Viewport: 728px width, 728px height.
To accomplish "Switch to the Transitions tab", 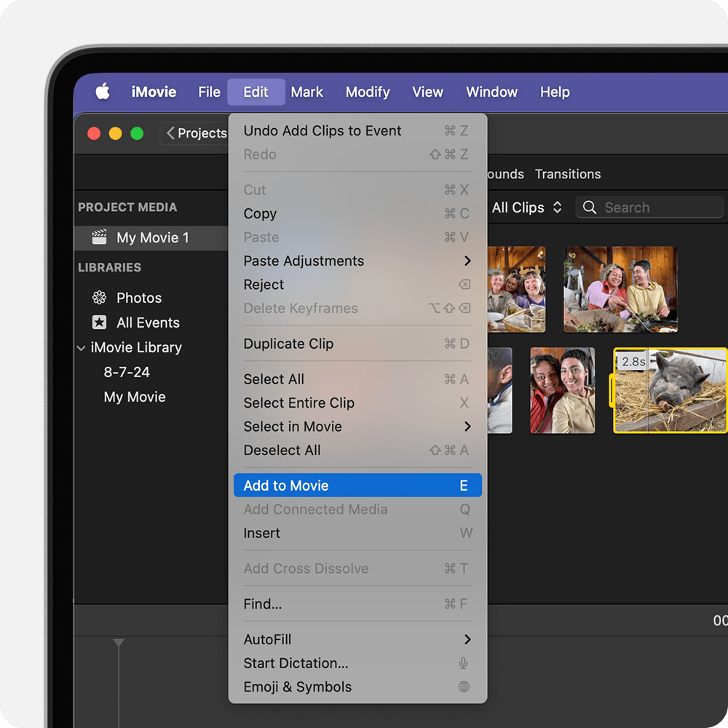I will 568,174.
